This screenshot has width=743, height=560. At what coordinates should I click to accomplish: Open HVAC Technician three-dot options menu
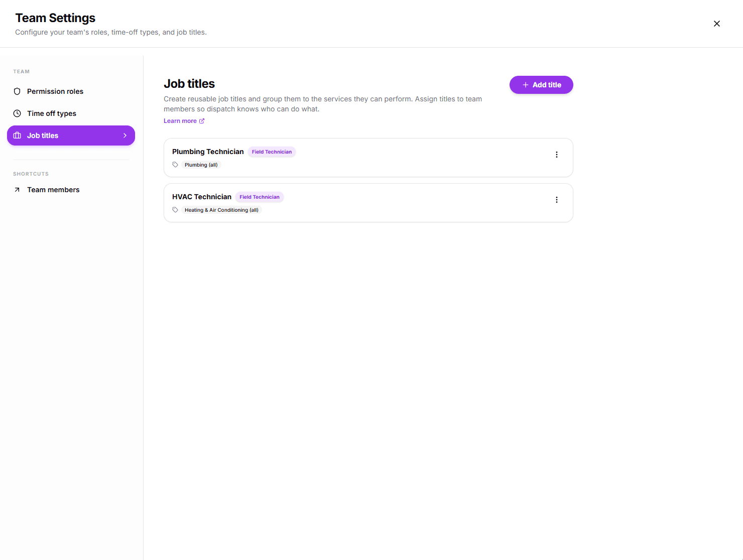(x=556, y=200)
